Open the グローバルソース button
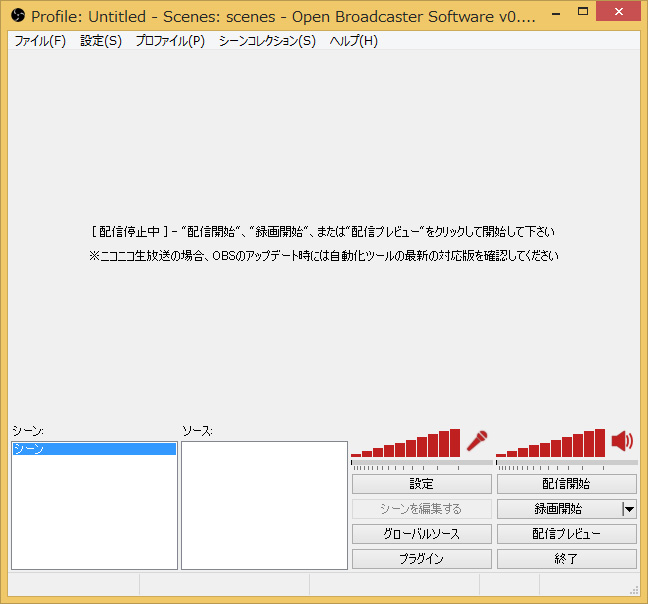This screenshot has height=604, width=648. 422,534
